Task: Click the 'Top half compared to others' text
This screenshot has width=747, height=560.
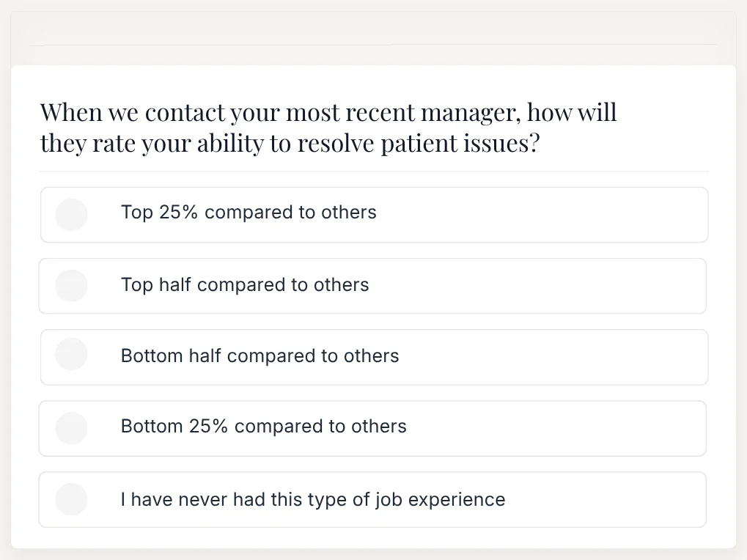Action: click(x=245, y=284)
